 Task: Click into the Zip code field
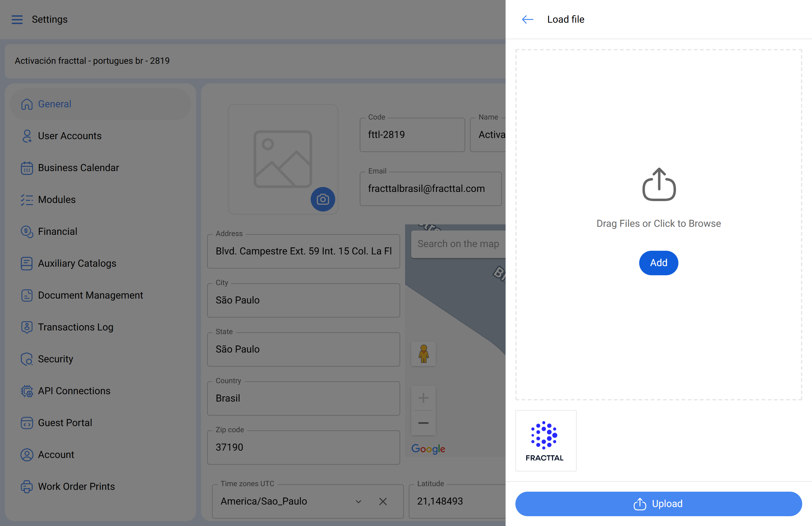coord(303,448)
